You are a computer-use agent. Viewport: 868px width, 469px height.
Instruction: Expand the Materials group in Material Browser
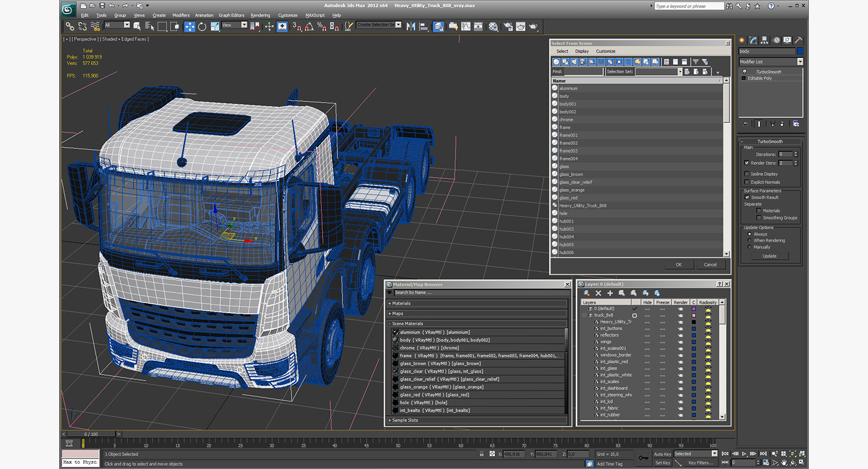(389, 304)
